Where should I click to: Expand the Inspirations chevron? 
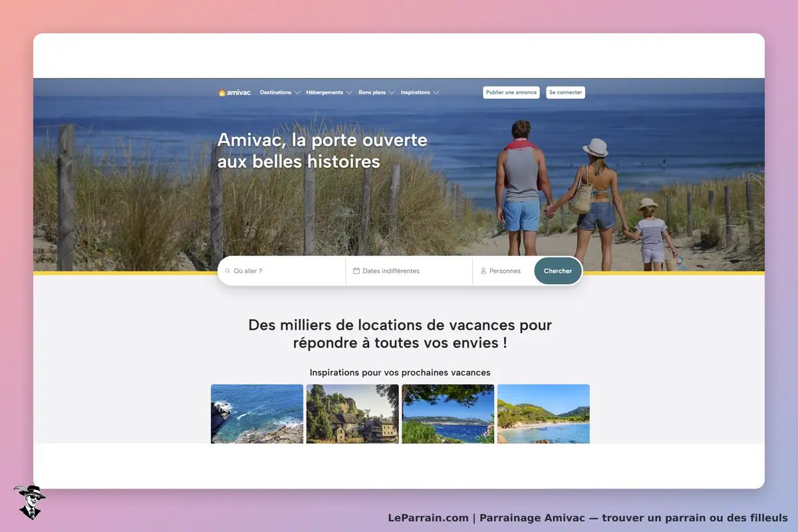click(436, 92)
